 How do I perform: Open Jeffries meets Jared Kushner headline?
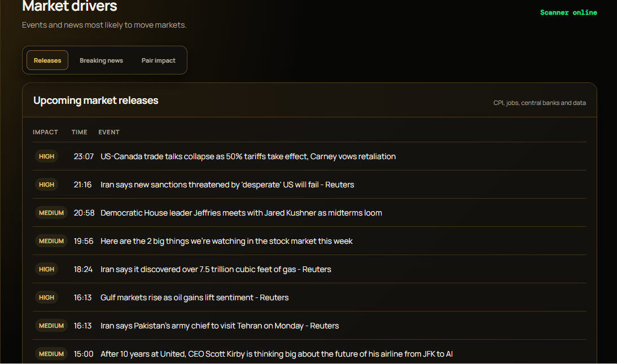tap(241, 213)
